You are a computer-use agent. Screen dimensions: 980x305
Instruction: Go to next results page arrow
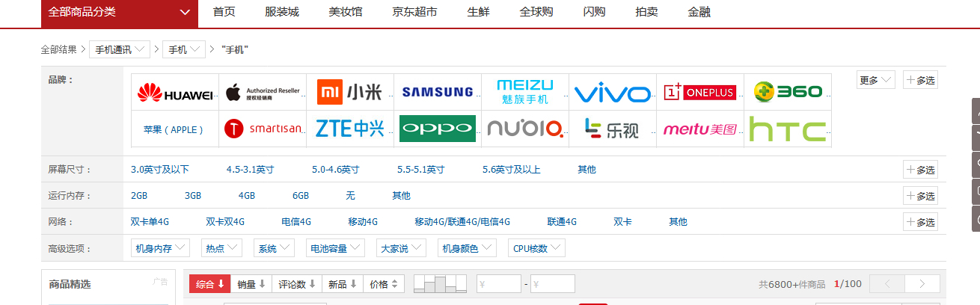(922, 284)
